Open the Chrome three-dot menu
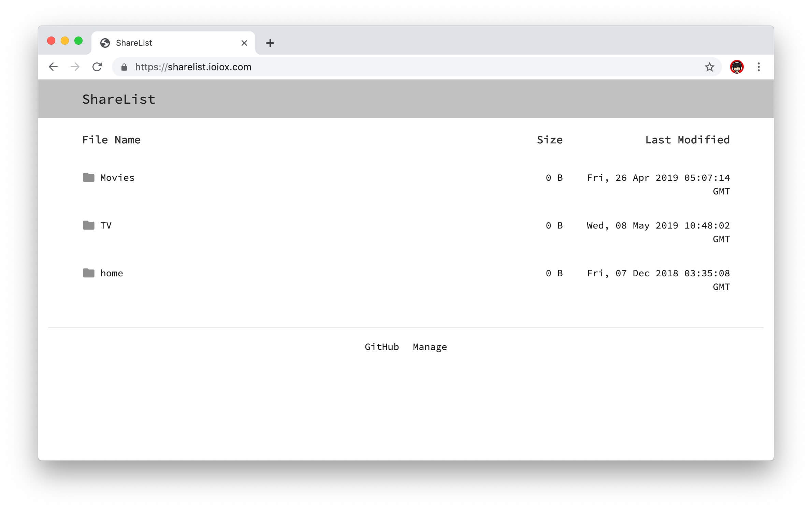The height and width of the screenshot is (511, 812). coord(759,67)
